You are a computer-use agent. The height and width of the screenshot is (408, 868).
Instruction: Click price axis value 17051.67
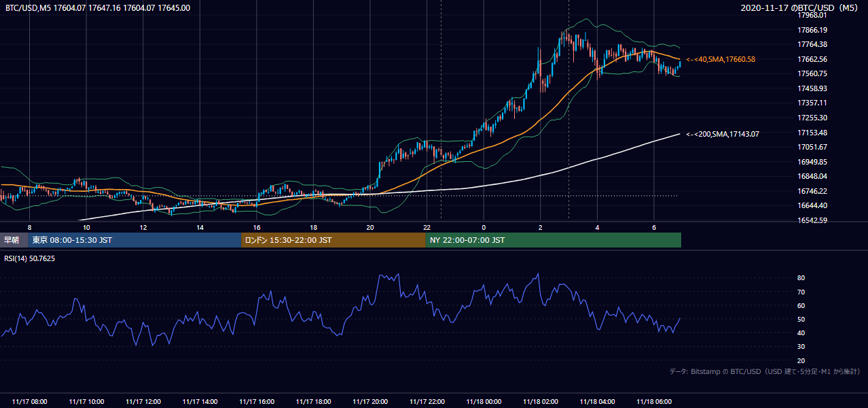click(x=812, y=147)
